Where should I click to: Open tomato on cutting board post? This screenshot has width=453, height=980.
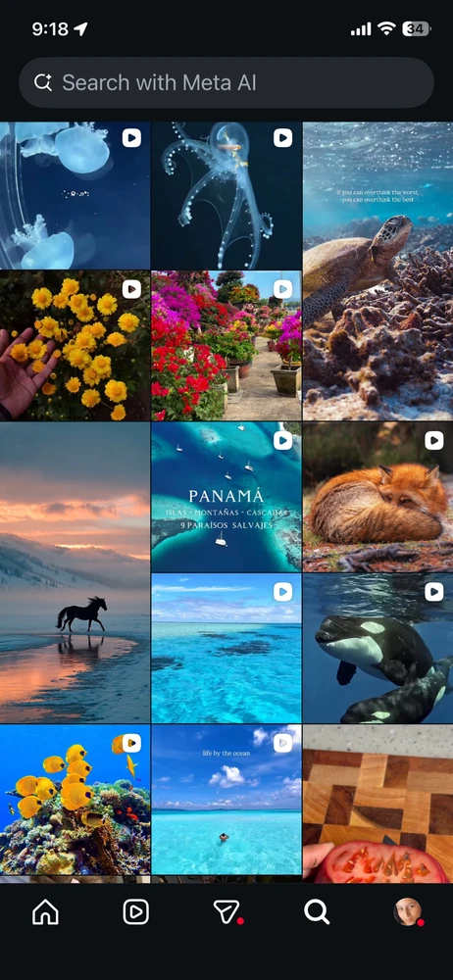point(377,804)
